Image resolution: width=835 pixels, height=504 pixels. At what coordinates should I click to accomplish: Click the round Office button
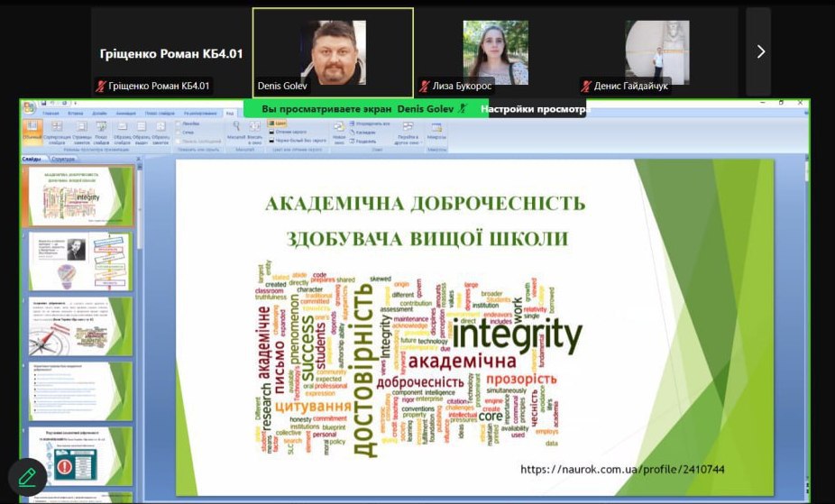(29, 106)
